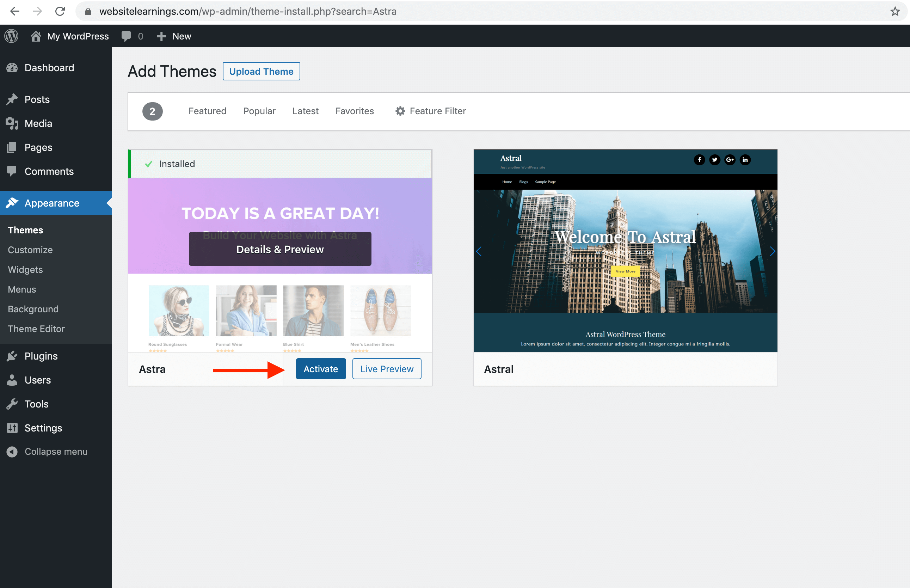Click the Collapse menu arrow icon
Image resolution: width=910 pixels, height=588 pixels.
(x=12, y=452)
